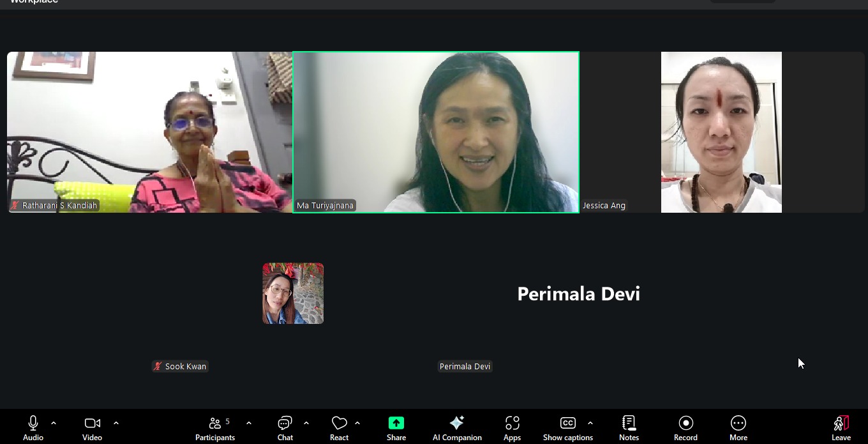Open the AI Companion

point(457,424)
